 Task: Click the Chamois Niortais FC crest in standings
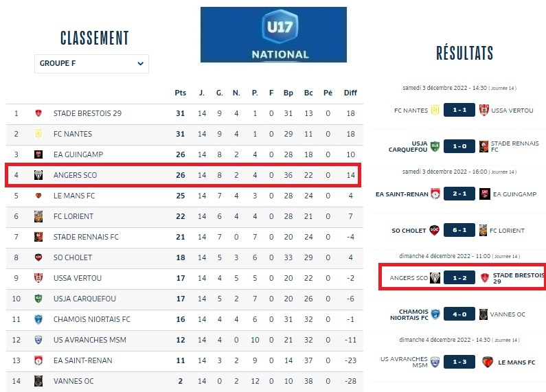coord(38,319)
